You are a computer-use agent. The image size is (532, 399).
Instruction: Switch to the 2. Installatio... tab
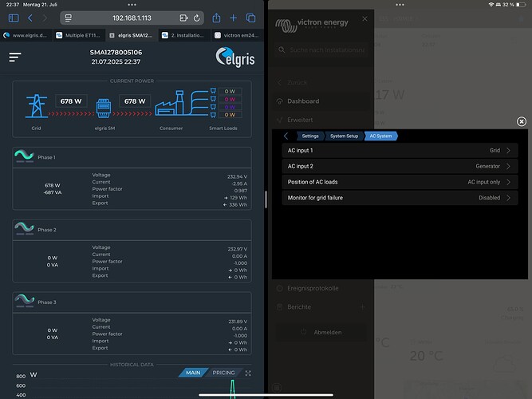pyautogui.click(x=184, y=35)
